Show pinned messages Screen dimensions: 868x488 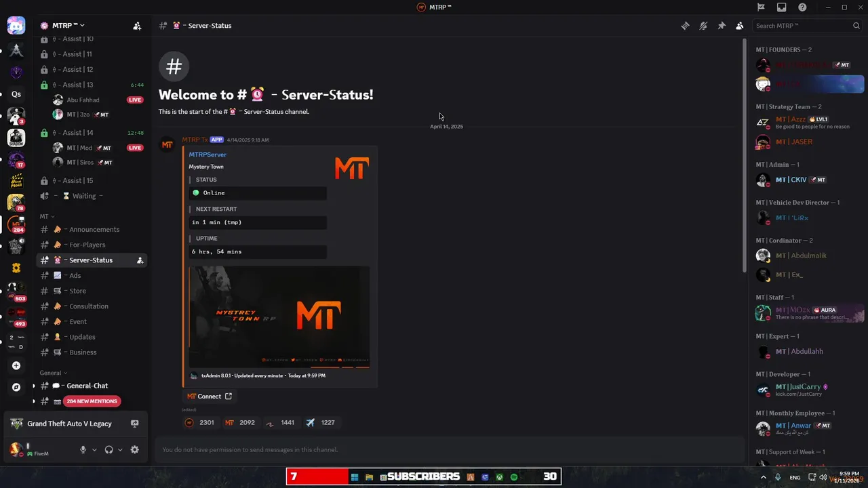click(x=722, y=26)
